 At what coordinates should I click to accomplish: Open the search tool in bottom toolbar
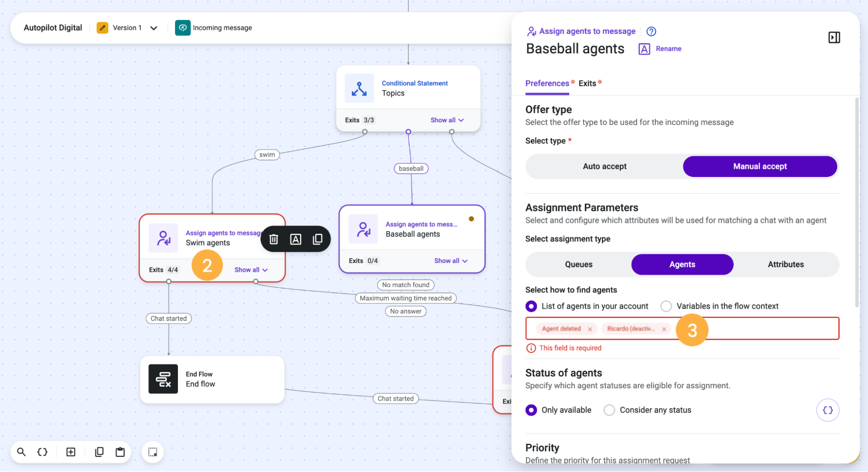21,452
